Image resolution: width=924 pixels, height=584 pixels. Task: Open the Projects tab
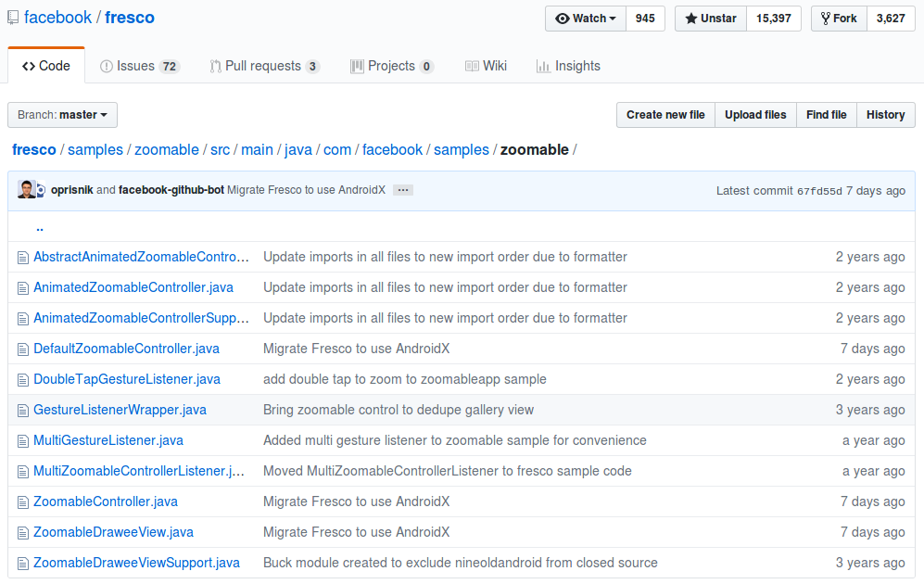[x=392, y=66]
